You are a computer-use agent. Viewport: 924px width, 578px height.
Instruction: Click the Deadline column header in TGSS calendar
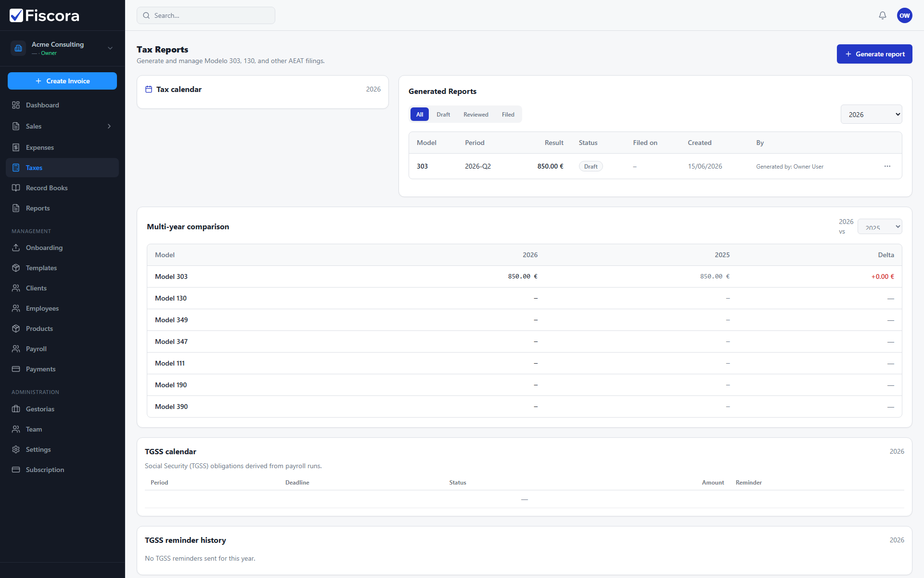[x=297, y=483]
